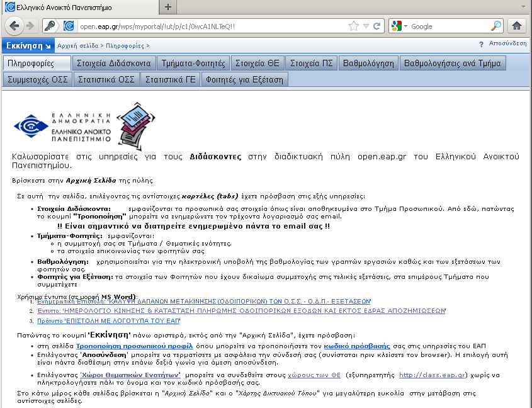Click Αποσύνδεση logout link
532x408 pixels.
click(507, 43)
